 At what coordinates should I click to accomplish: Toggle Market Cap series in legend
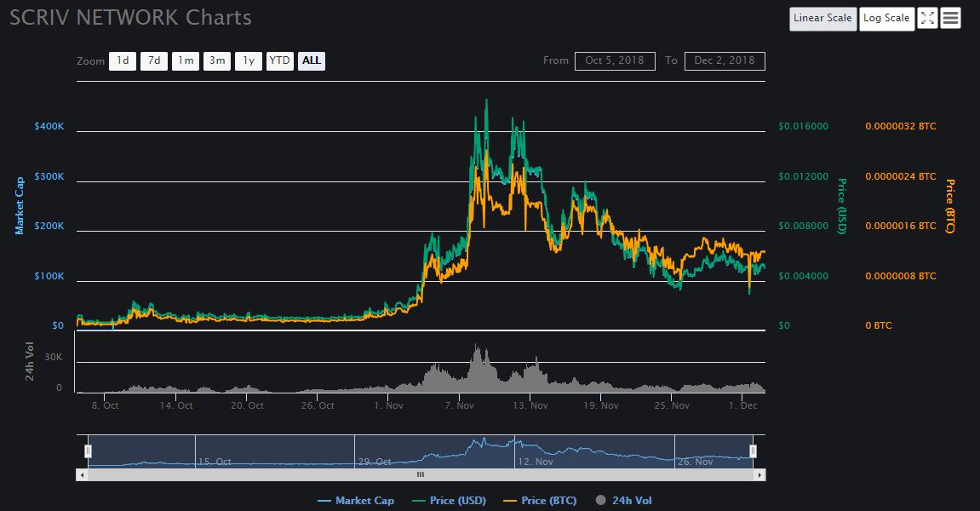point(356,501)
